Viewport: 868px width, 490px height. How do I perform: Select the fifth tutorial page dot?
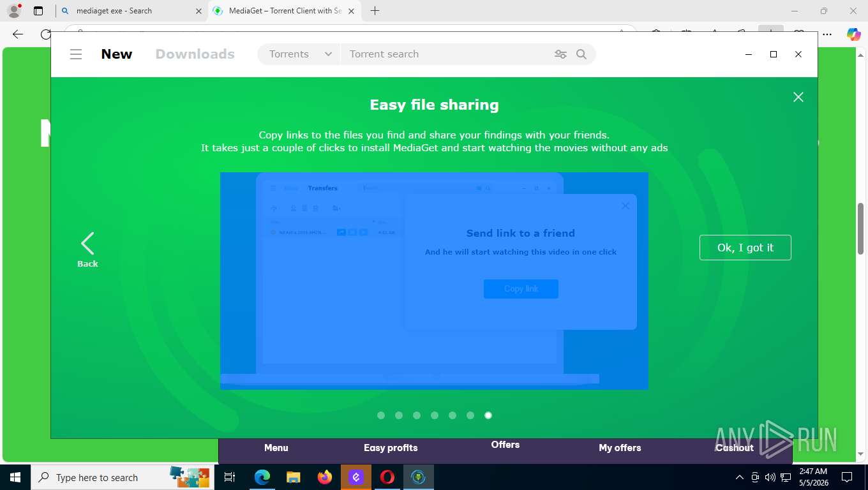tap(453, 415)
